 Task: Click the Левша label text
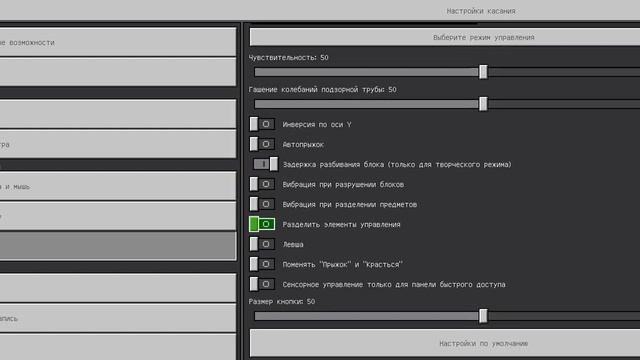pos(293,244)
